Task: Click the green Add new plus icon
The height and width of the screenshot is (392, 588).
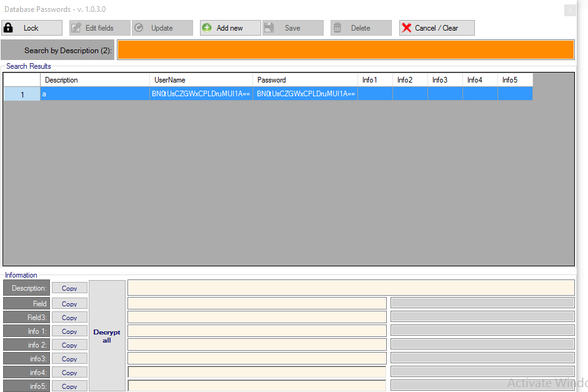Action: (207, 28)
